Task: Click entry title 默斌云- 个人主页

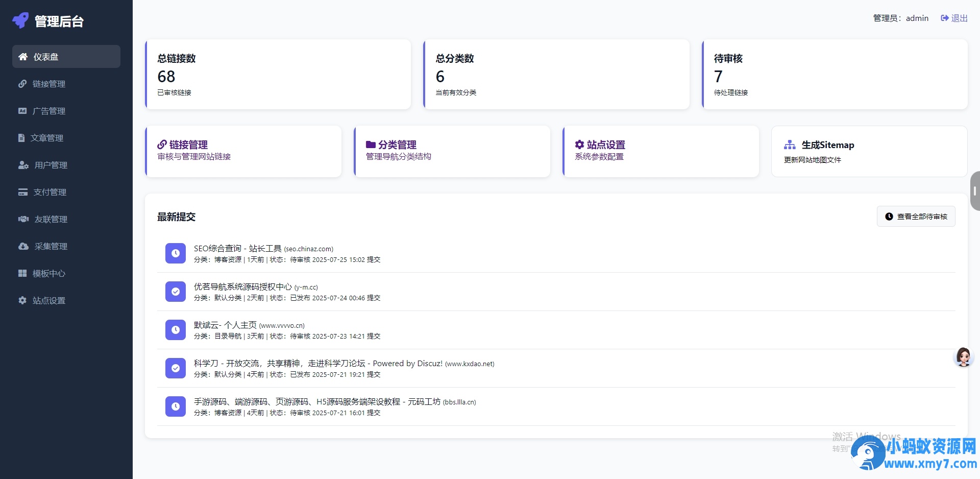Action: [225, 325]
